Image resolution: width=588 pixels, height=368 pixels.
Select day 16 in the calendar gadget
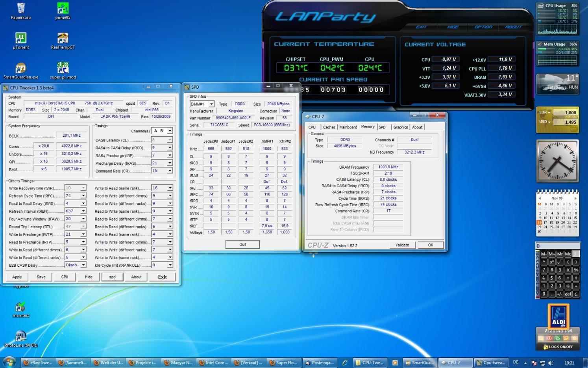[x=539, y=222]
